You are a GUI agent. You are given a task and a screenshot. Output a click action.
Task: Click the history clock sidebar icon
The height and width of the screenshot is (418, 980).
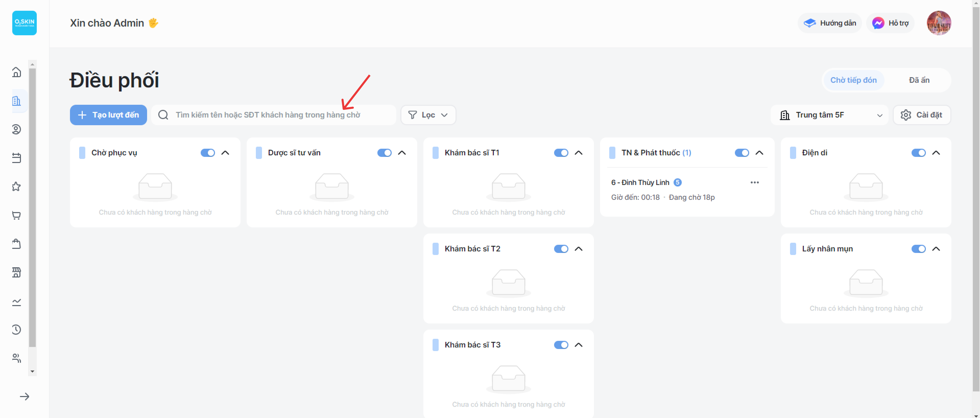16,330
